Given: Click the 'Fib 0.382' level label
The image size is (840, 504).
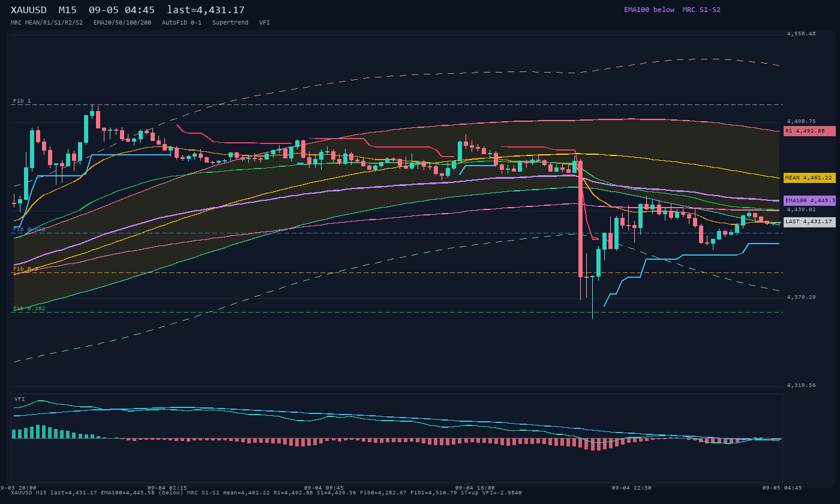Looking at the screenshot, I should pyautogui.click(x=29, y=308).
